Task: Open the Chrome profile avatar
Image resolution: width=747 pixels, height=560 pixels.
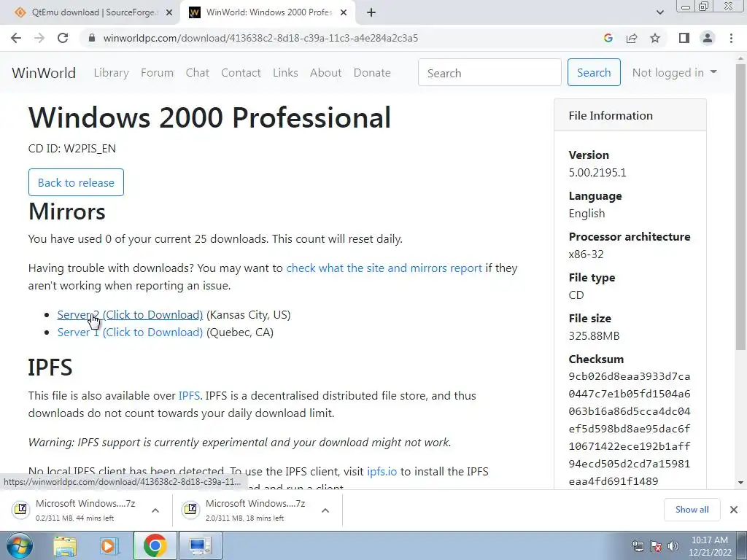Action: (708, 38)
